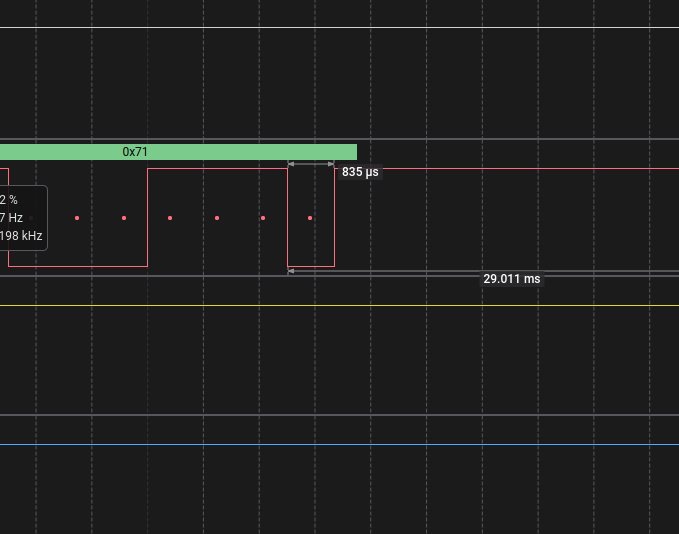
Task: Click the double arrow above the narrow pulse
Action: click(x=311, y=163)
